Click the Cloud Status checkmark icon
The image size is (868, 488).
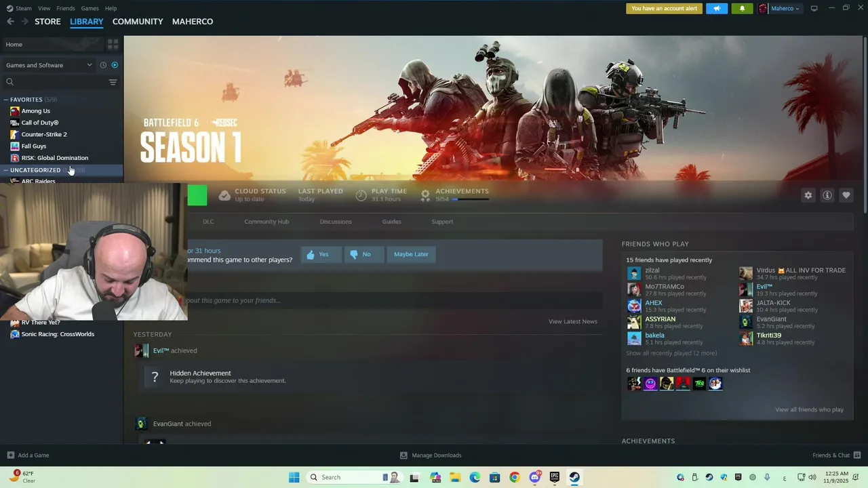[x=224, y=195]
